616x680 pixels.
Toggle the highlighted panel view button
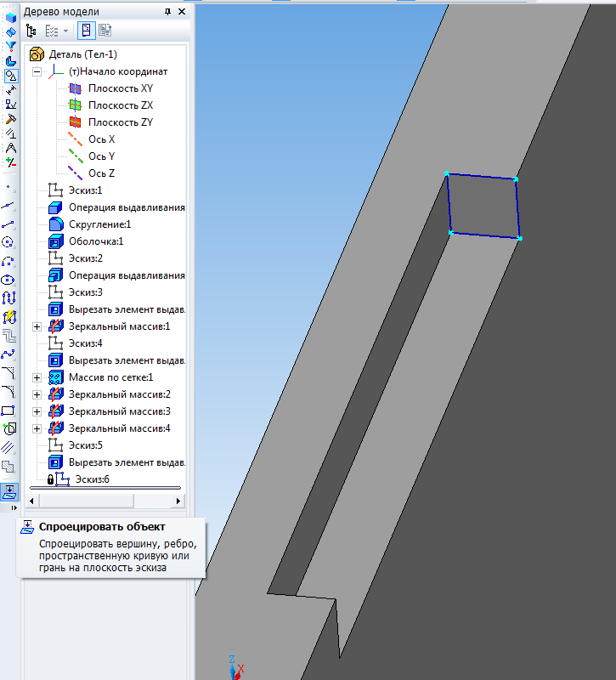(86, 31)
